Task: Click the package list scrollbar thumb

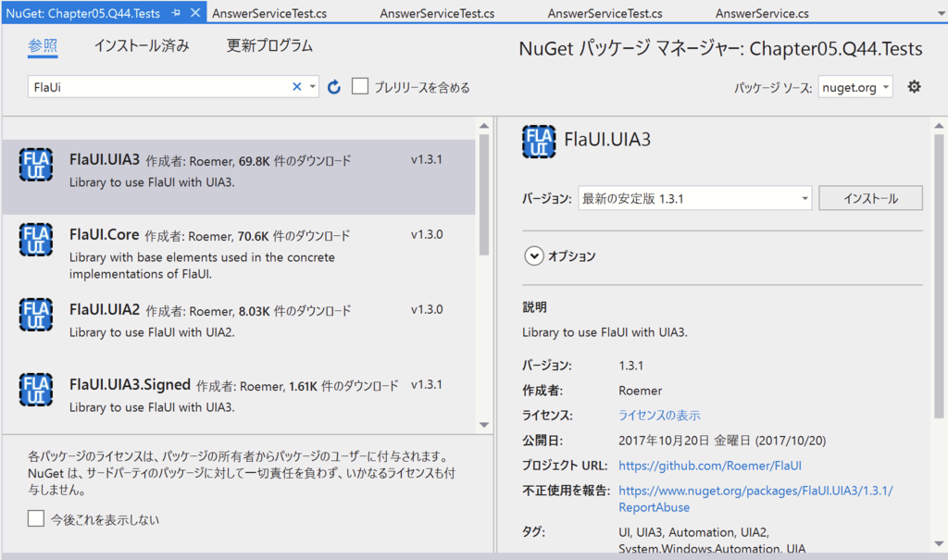Action: click(484, 194)
